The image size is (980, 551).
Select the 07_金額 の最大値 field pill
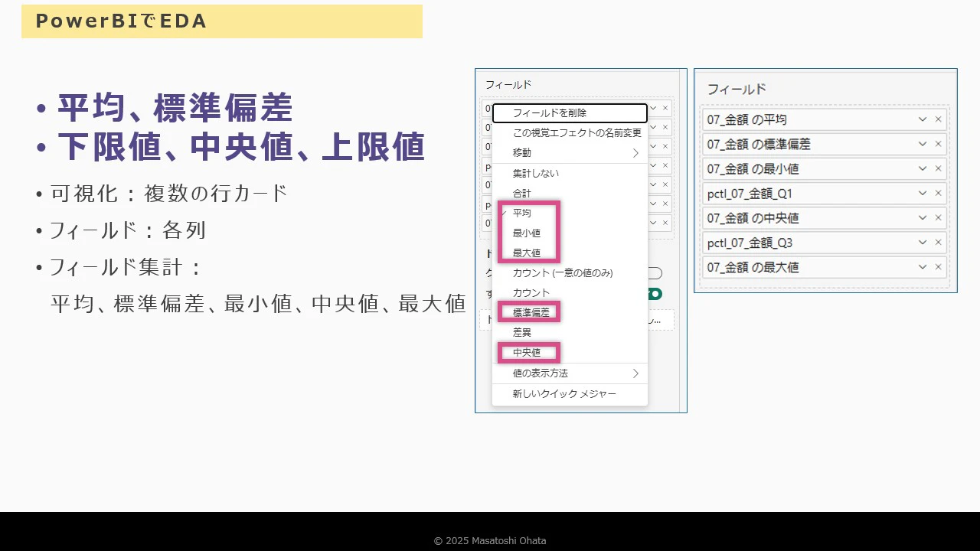824,267
